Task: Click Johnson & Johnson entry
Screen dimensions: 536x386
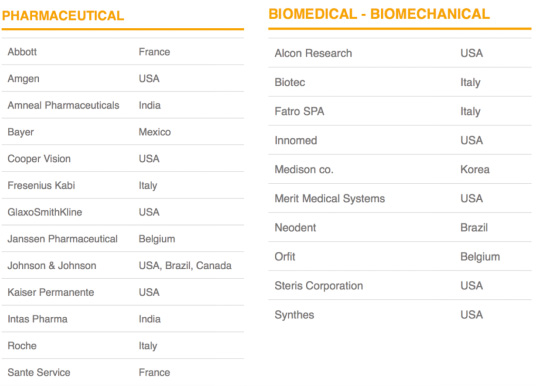Action: 52,265
